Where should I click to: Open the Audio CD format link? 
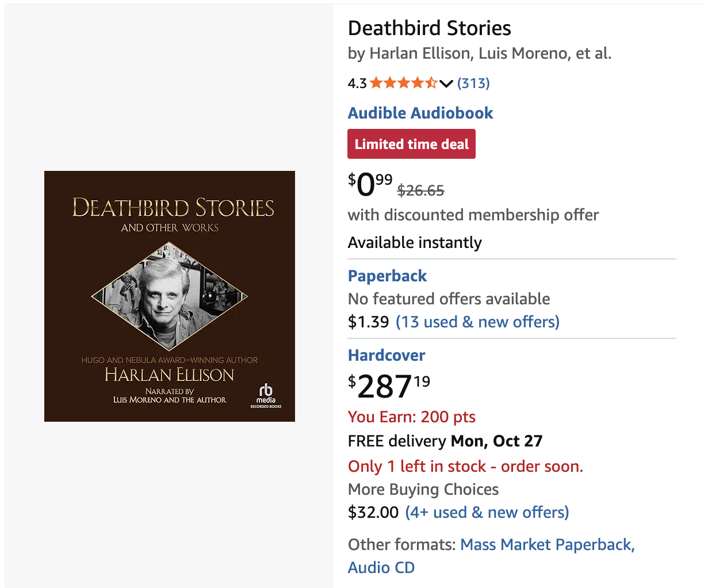[381, 568]
